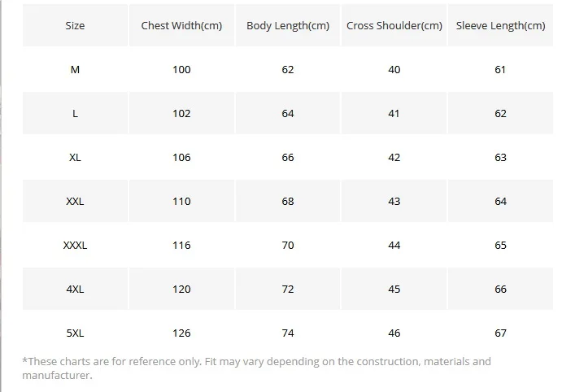
Task: Select the Body Length(cm) header cell
Action: click(x=288, y=26)
